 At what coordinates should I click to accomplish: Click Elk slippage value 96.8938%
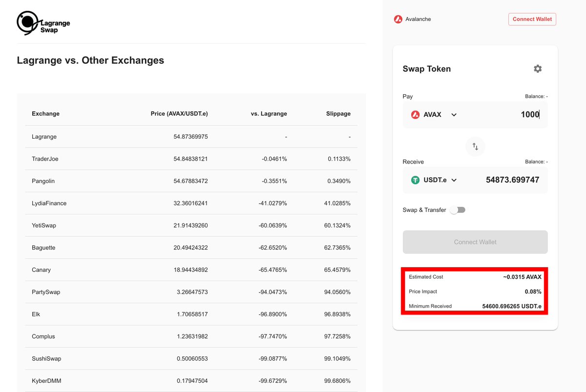click(x=337, y=314)
